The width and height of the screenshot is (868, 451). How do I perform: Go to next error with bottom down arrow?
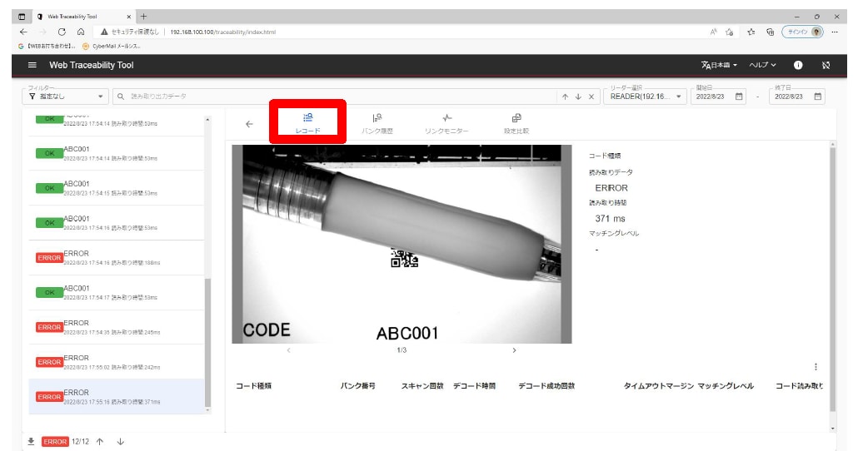(x=120, y=442)
